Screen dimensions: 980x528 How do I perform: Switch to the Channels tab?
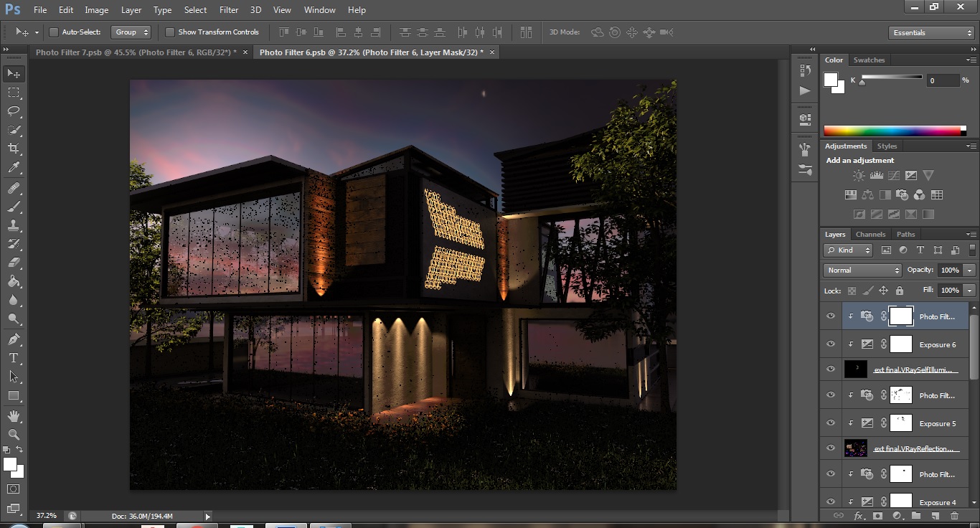(870, 235)
